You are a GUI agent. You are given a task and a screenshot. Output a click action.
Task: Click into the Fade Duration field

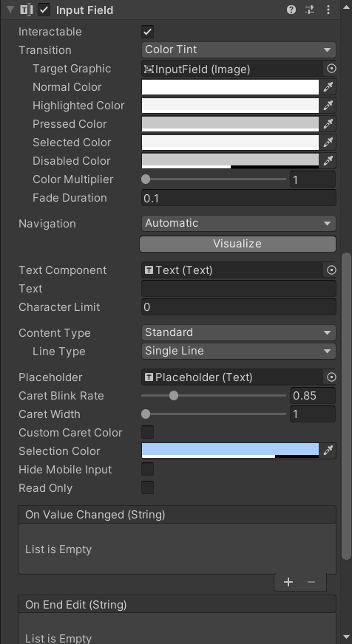pyautogui.click(x=239, y=198)
